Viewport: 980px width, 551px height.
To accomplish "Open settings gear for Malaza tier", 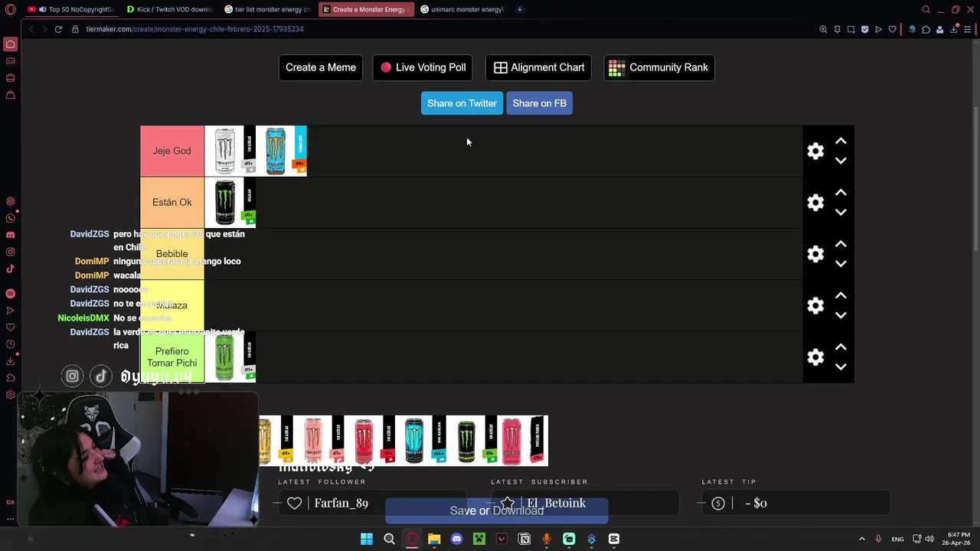I will pos(815,305).
